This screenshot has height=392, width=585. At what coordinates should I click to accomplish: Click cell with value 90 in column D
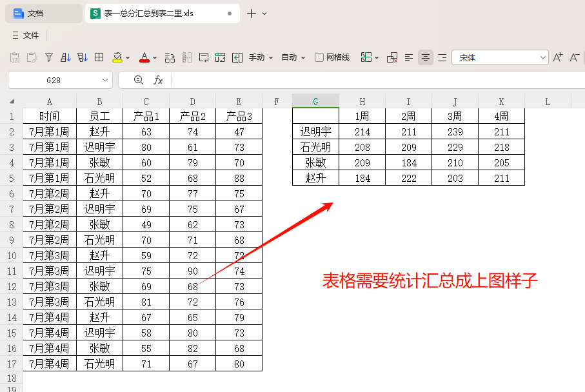coord(192,271)
